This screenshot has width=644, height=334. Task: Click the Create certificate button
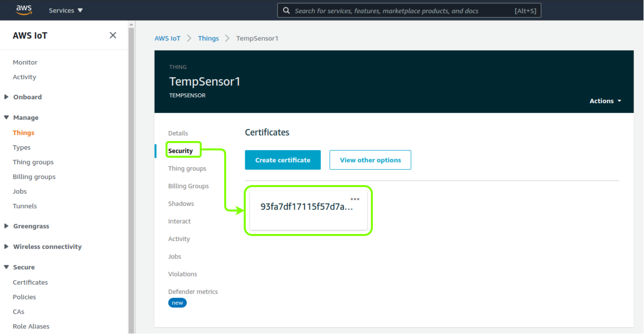[283, 160]
